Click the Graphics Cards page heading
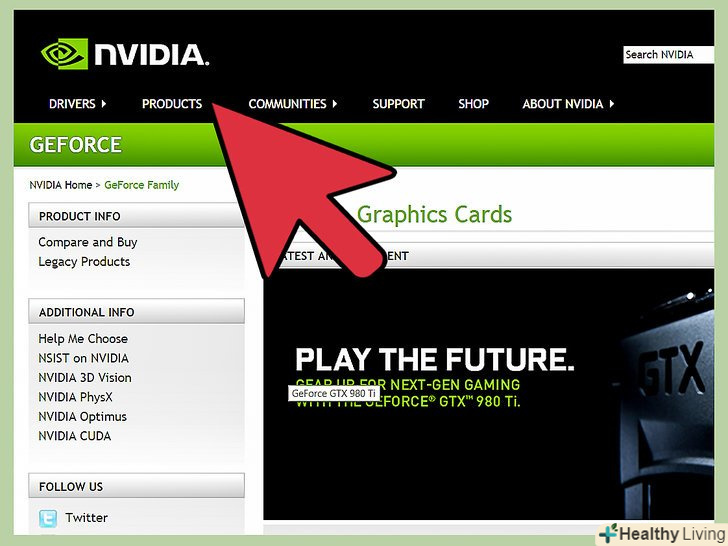728x546 pixels. tap(434, 214)
